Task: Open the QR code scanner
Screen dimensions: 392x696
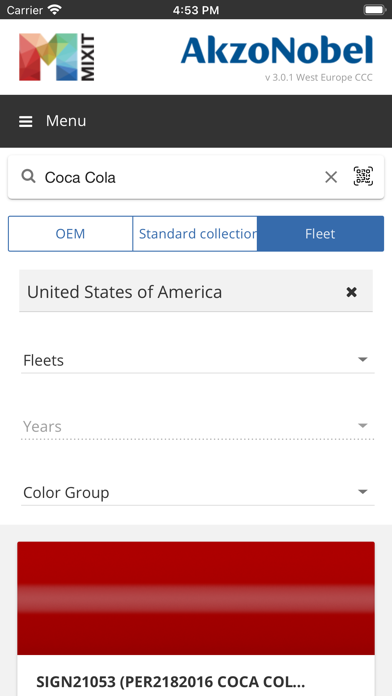Action: pyautogui.click(x=363, y=176)
